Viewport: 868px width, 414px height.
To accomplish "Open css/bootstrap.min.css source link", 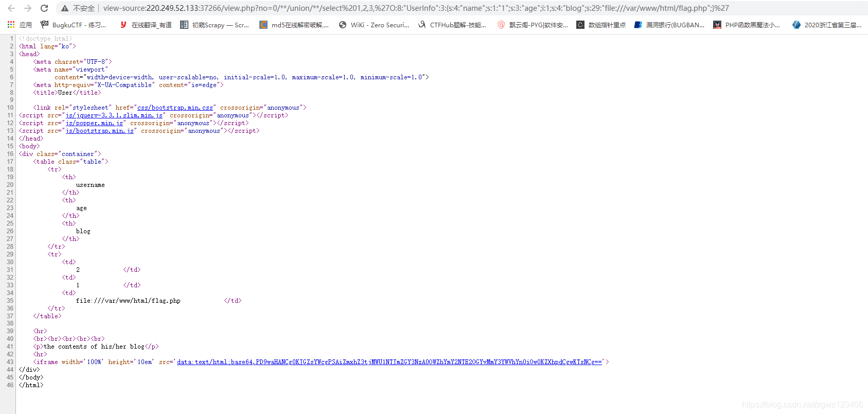I will (175, 108).
